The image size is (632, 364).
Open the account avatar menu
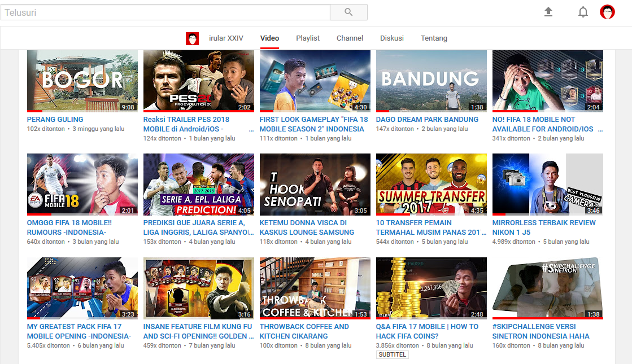[607, 12]
